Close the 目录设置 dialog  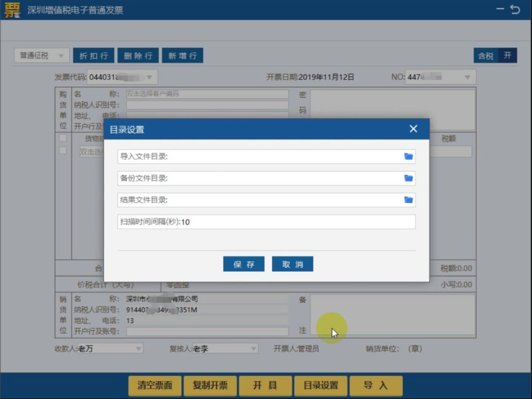coord(413,129)
